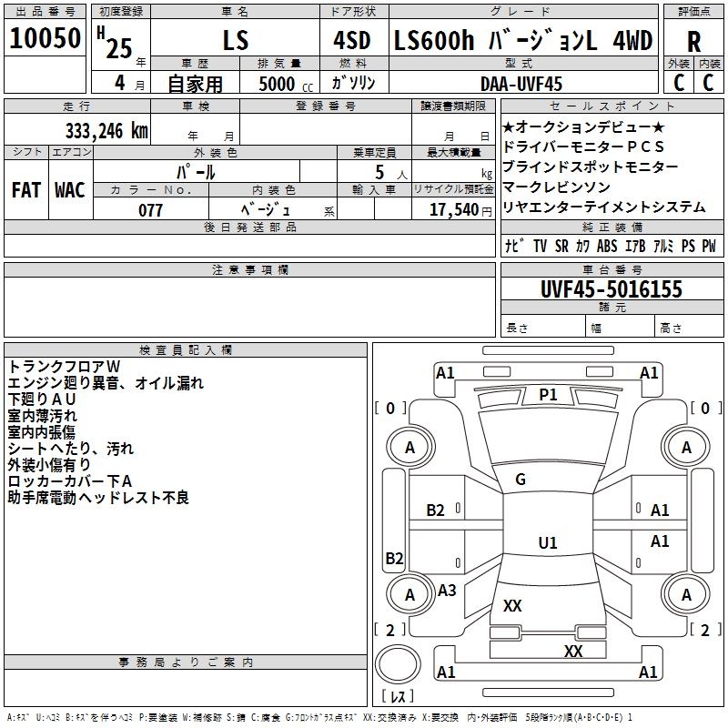Click the fuel type ガソリン
The image size is (728, 728).
coord(353,83)
